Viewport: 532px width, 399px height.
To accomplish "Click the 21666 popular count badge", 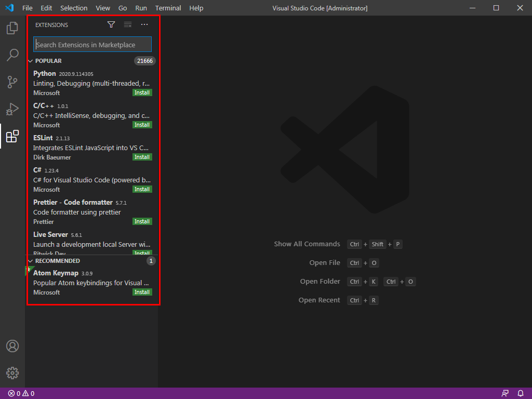I will point(145,61).
